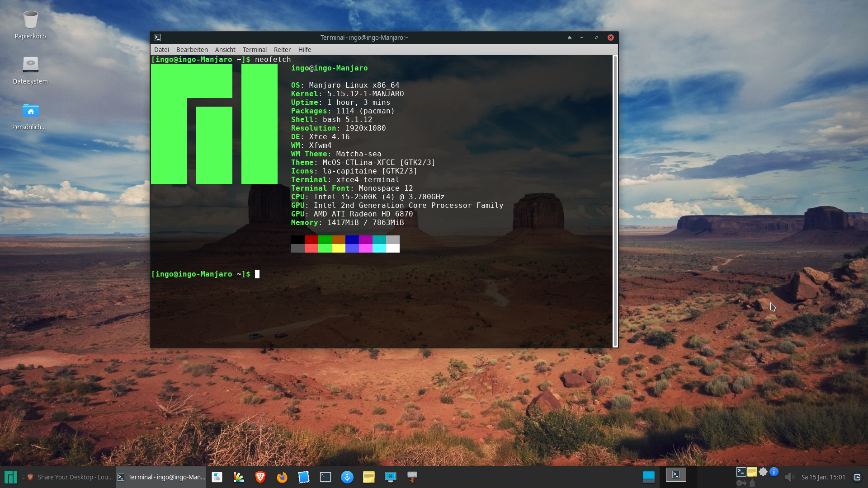Click the logout icon in panel
This screenshot has height=488, width=868.
click(x=857, y=477)
